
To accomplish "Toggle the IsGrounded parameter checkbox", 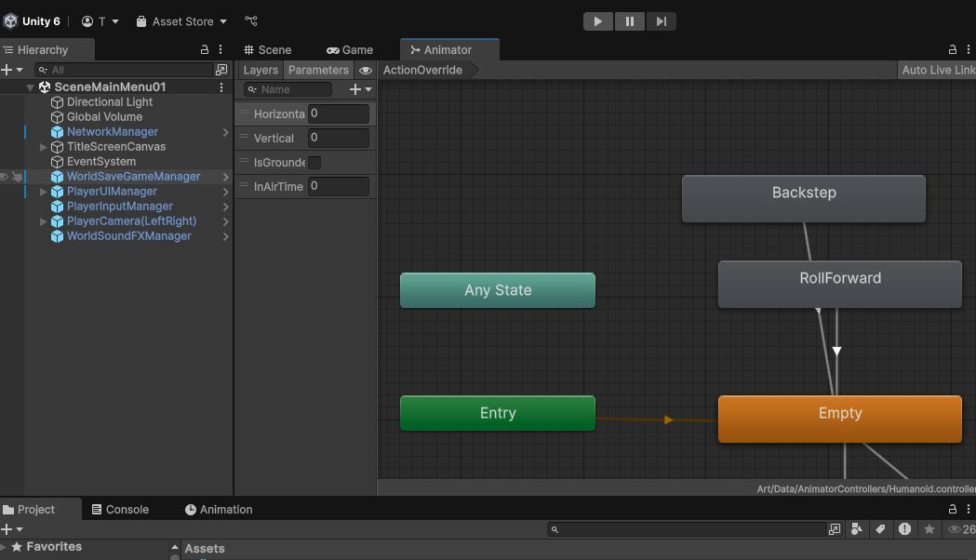I will pyautogui.click(x=315, y=163).
